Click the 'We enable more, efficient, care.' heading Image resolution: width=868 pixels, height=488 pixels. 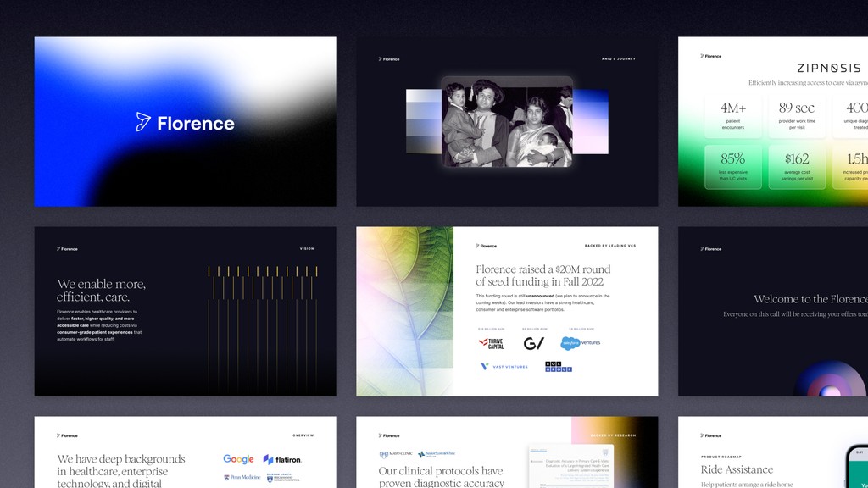(102, 291)
